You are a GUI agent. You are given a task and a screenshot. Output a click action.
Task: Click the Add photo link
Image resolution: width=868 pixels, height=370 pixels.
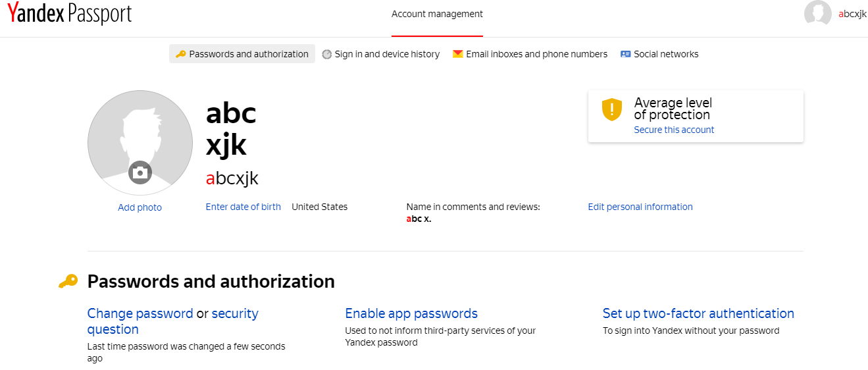click(x=140, y=207)
